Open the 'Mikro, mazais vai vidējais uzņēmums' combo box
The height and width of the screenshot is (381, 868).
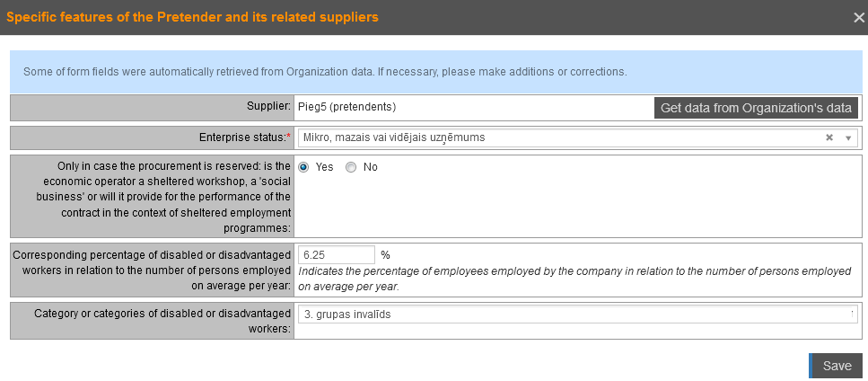[557, 137]
